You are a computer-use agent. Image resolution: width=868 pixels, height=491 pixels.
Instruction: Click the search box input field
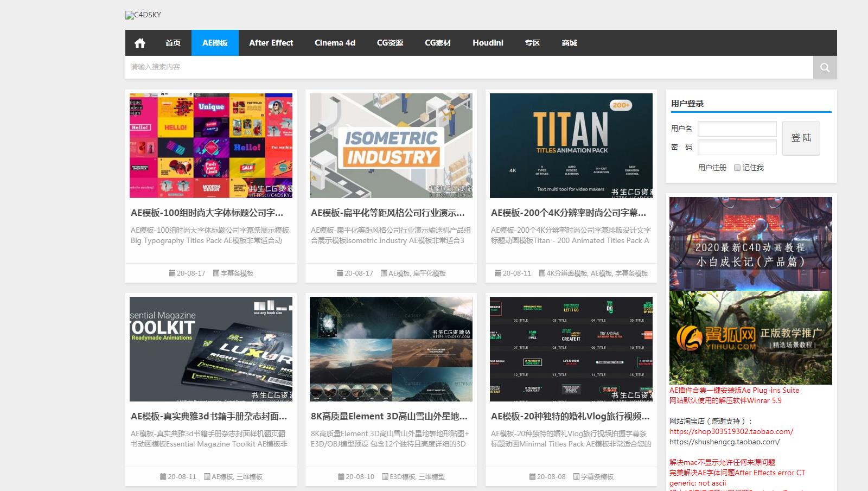point(469,67)
